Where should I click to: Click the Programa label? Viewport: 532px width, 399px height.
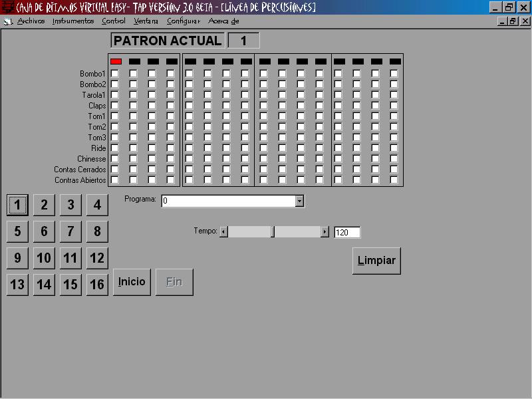[140, 199]
